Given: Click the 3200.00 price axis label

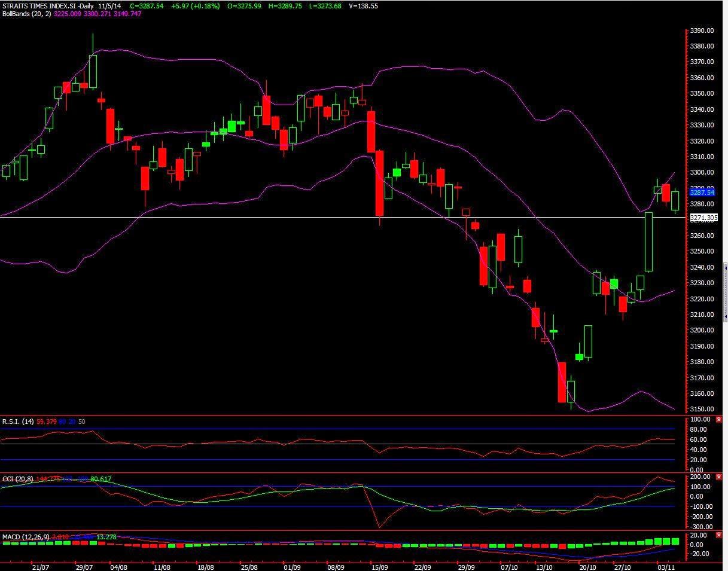Looking at the screenshot, I should coord(702,331).
